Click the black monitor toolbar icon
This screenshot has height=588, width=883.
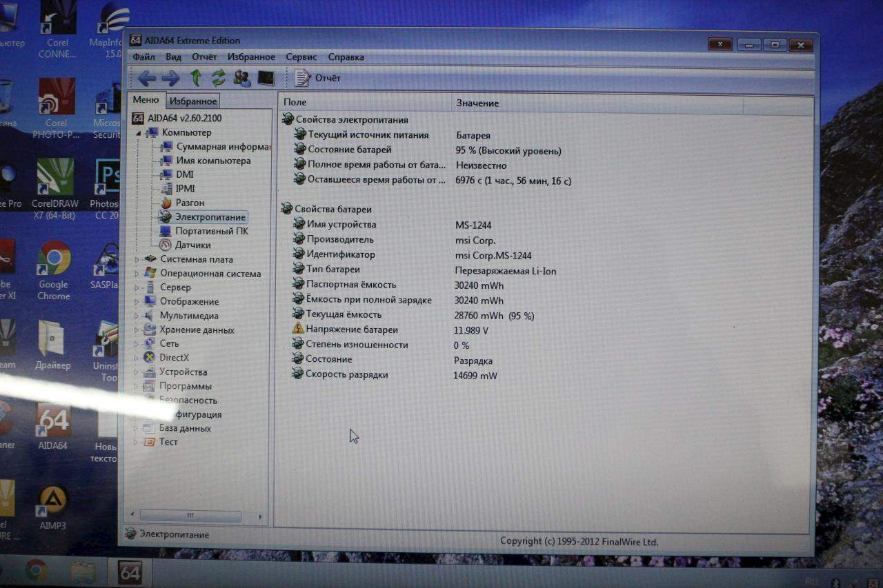[x=266, y=78]
